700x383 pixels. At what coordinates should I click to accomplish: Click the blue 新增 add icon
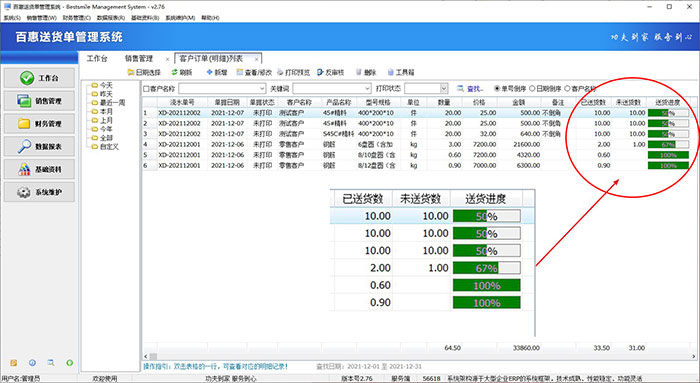tap(209, 72)
